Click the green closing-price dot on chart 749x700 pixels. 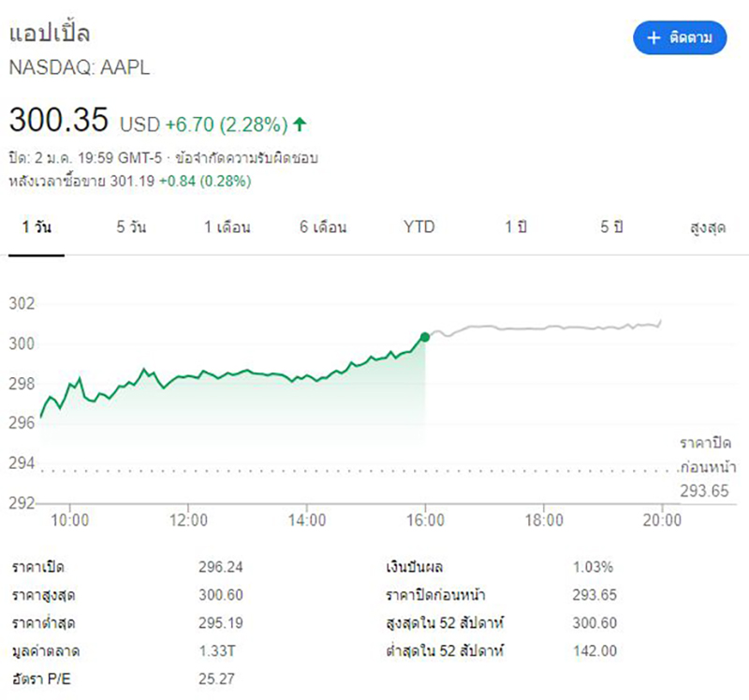[x=425, y=337]
